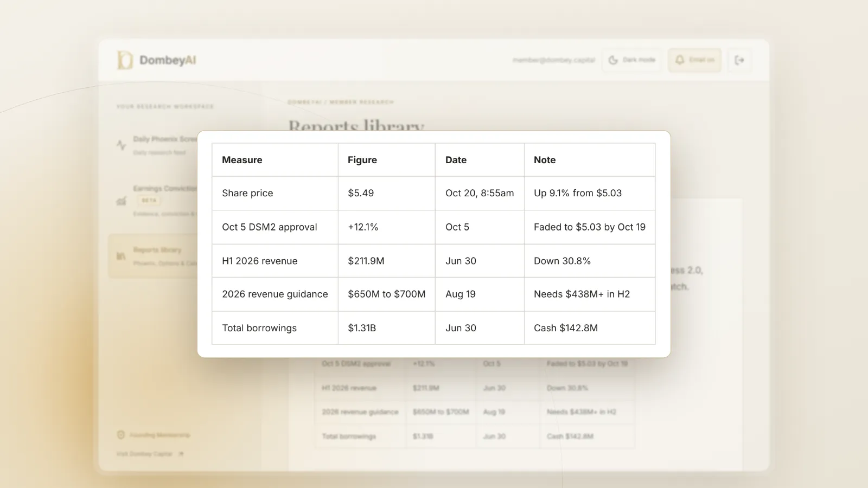Viewport: 868px width, 488px height.
Task: Click the Earnings Conviction chart icon
Action: point(122,201)
